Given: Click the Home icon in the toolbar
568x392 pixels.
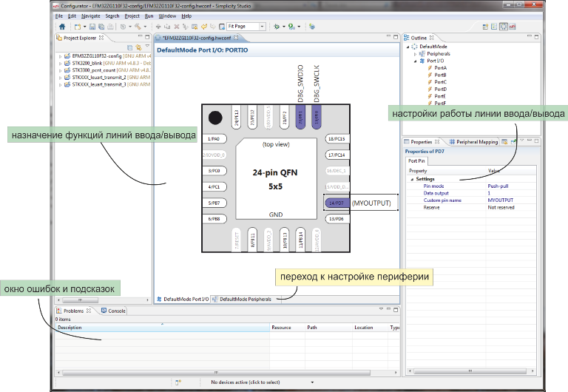Looking at the screenshot, I should (x=62, y=27).
